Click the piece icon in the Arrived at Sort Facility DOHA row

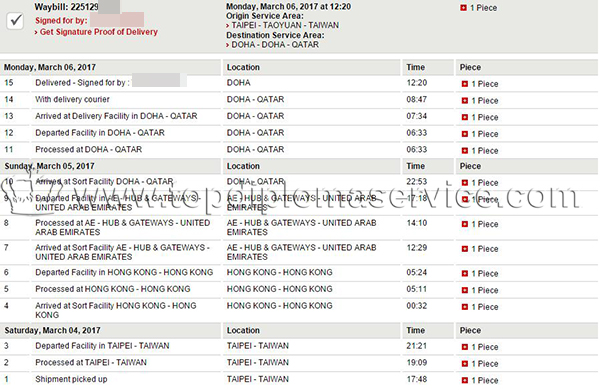click(465, 183)
